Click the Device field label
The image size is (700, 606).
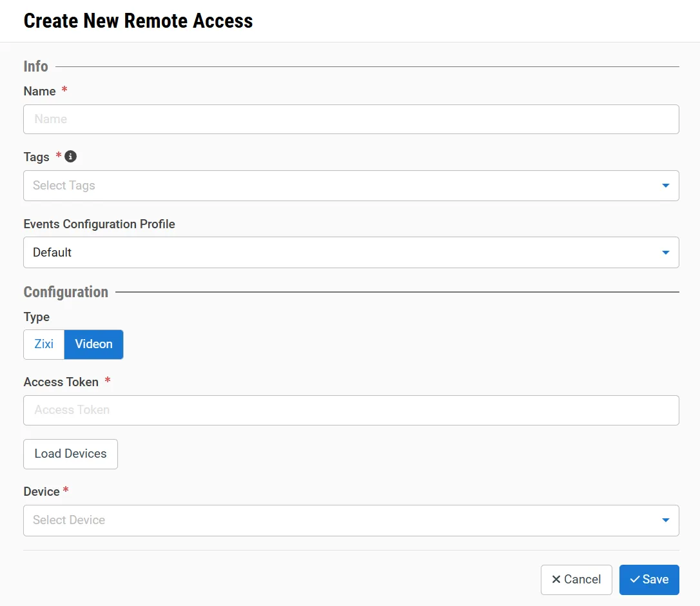tap(41, 492)
